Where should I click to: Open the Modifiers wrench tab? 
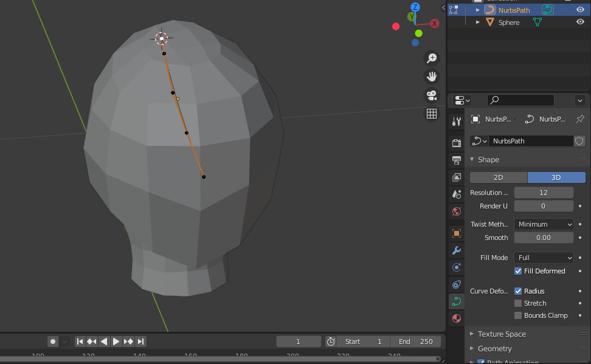[x=457, y=250]
